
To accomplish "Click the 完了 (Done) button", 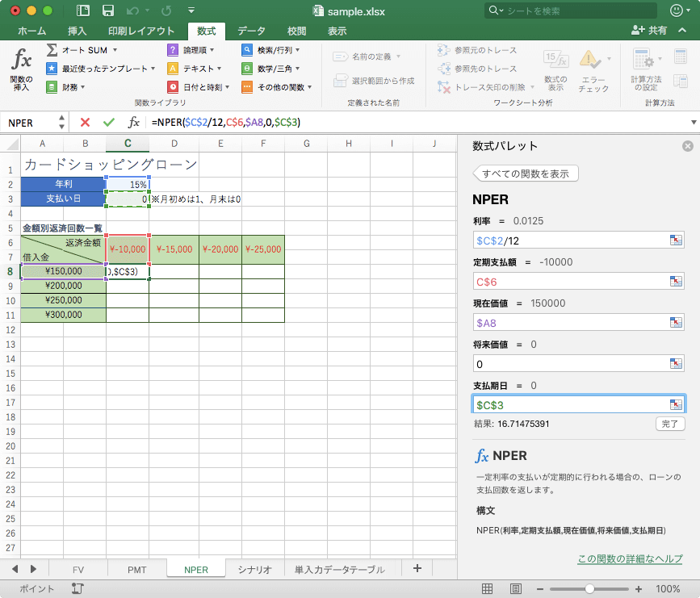I will pyautogui.click(x=669, y=424).
